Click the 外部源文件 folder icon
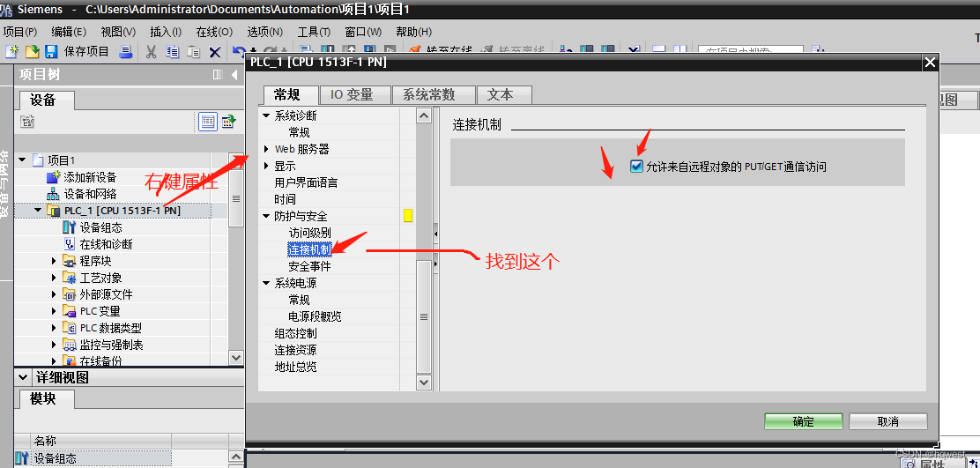Screen dimensions: 980x468 point(70,294)
